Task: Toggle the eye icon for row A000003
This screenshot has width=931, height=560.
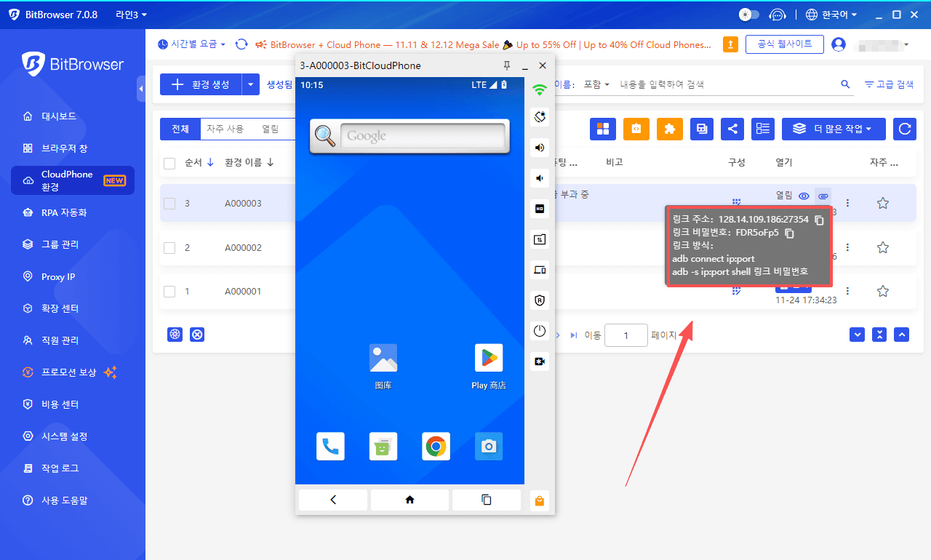Action: pyautogui.click(x=804, y=196)
